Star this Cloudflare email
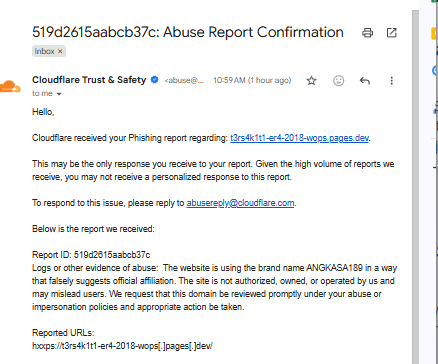 [x=311, y=81]
